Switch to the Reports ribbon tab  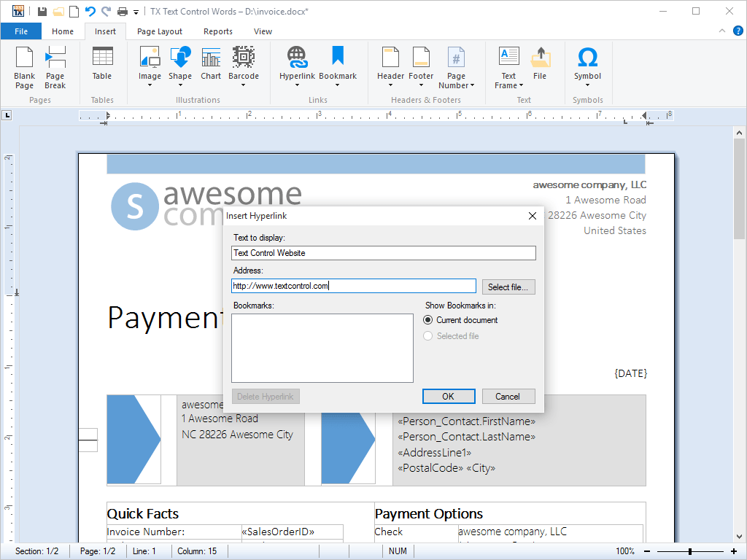pyautogui.click(x=218, y=31)
